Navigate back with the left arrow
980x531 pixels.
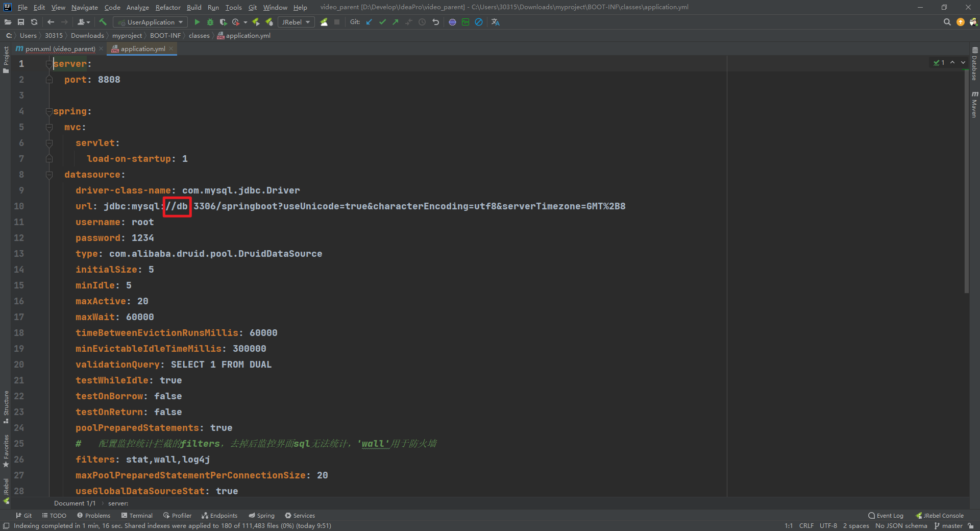pyautogui.click(x=51, y=22)
